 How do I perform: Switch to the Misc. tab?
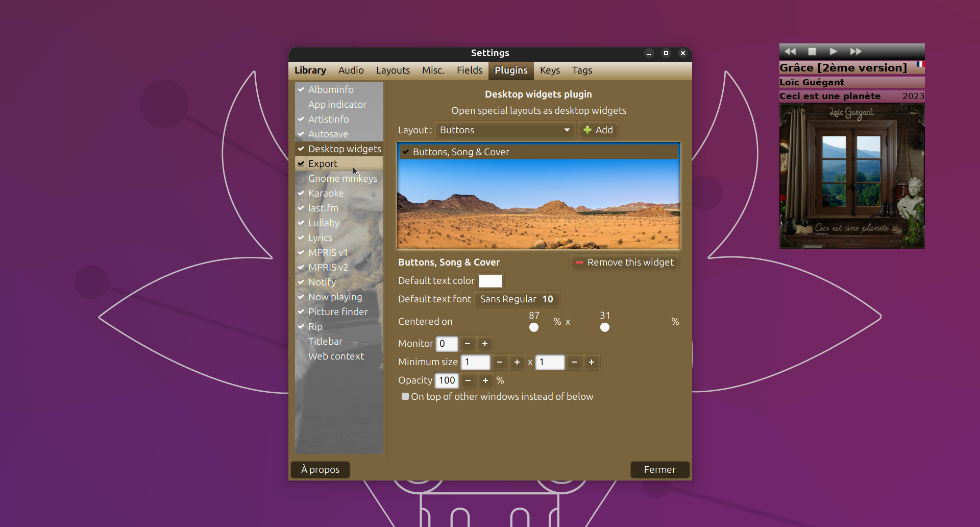pos(433,70)
